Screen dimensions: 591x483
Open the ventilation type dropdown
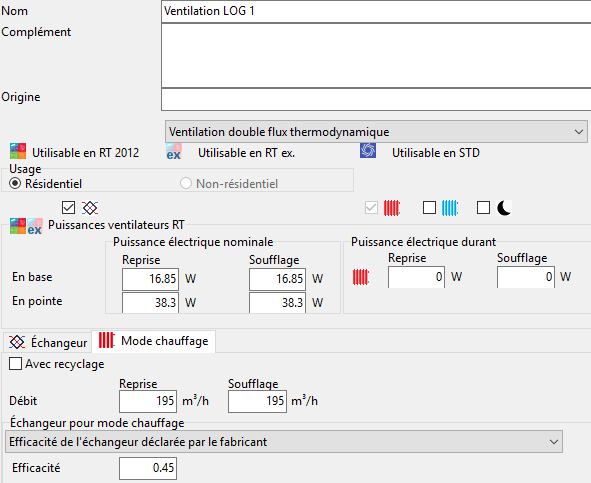coord(376,132)
